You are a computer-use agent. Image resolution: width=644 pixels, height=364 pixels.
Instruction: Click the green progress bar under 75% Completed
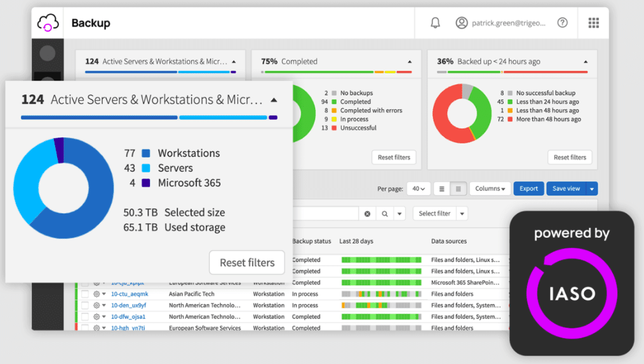319,72
